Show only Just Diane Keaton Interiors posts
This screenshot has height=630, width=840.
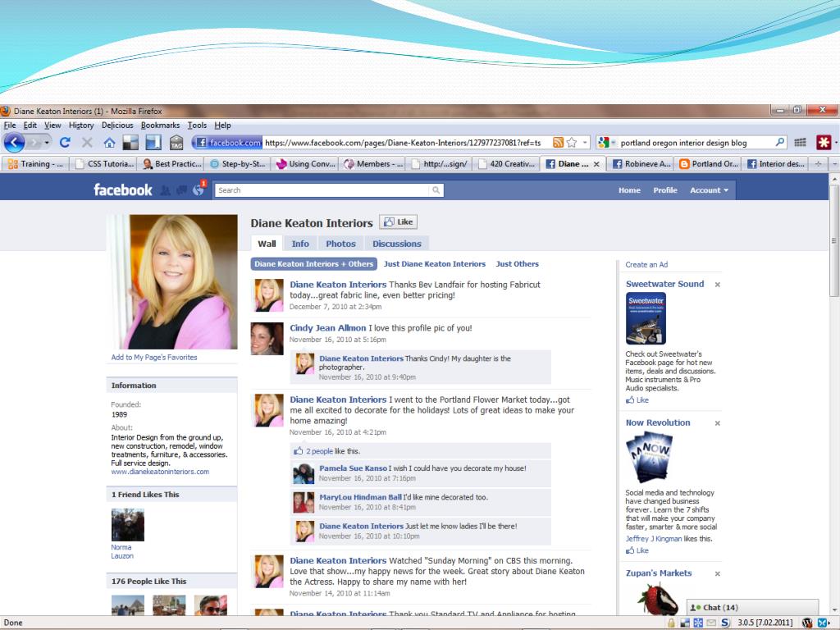(x=435, y=264)
